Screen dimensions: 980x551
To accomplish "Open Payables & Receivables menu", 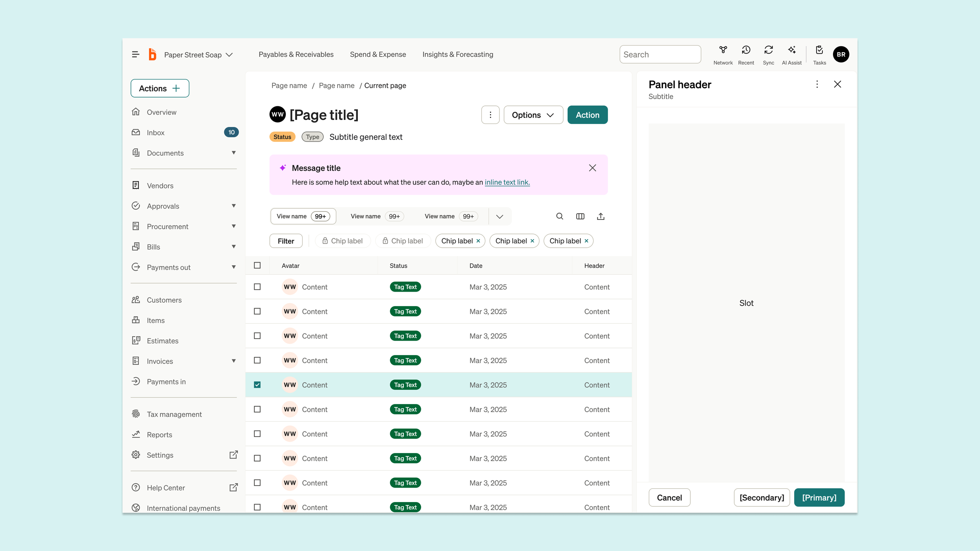I will [x=296, y=54].
